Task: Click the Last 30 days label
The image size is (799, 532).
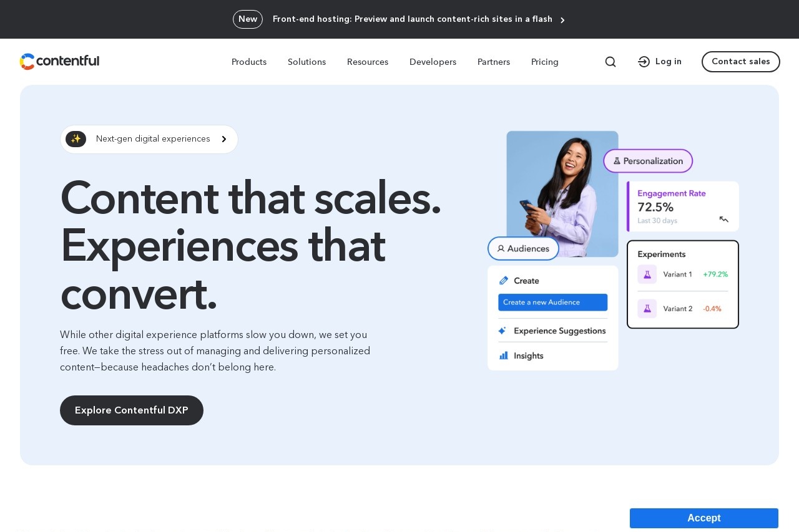Action: tap(657, 221)
